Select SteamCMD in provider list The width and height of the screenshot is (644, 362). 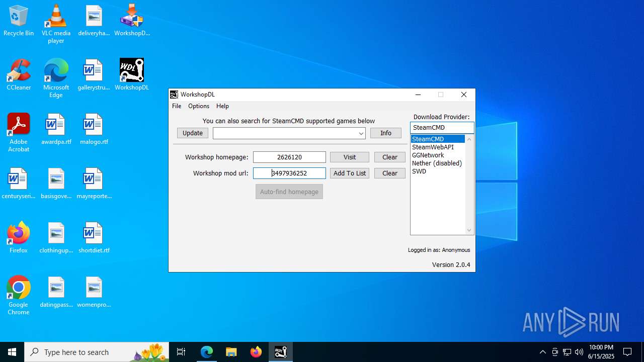[x=438, y=139]
